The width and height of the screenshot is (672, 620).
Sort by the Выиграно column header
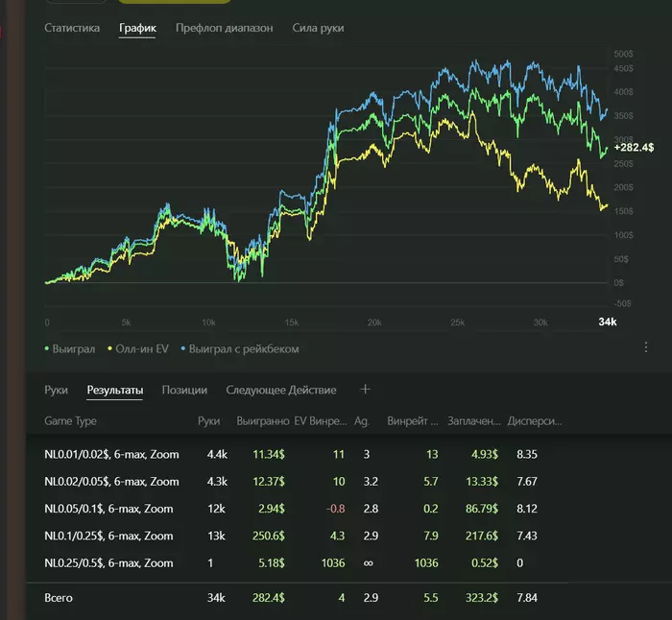pos(262,421)
